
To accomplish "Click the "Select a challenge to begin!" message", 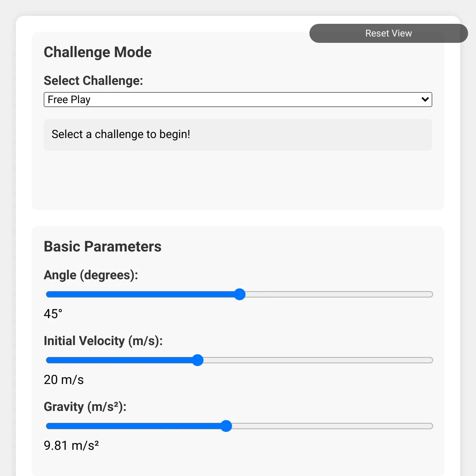I will pos(121,134).
